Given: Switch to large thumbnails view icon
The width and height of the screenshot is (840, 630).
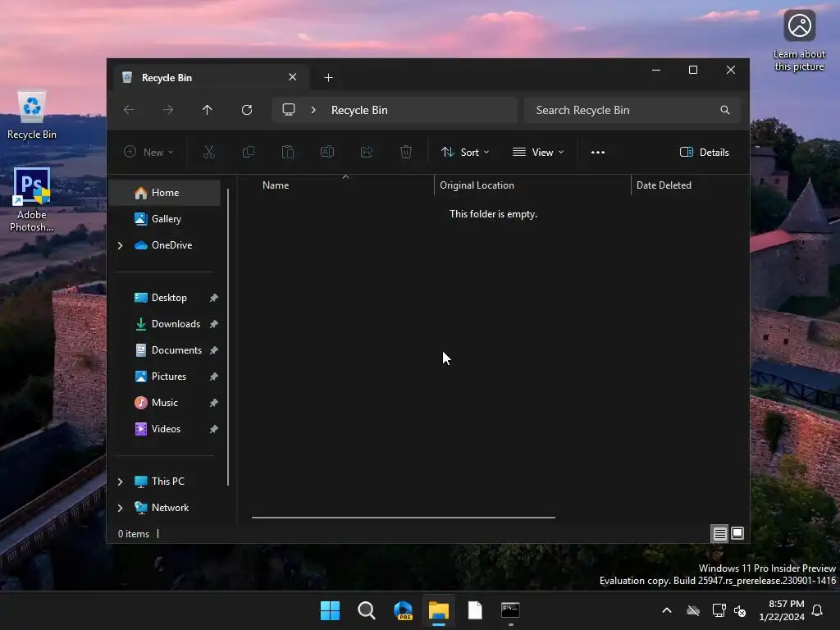Looking at the screenshot, I should point(737,533).
